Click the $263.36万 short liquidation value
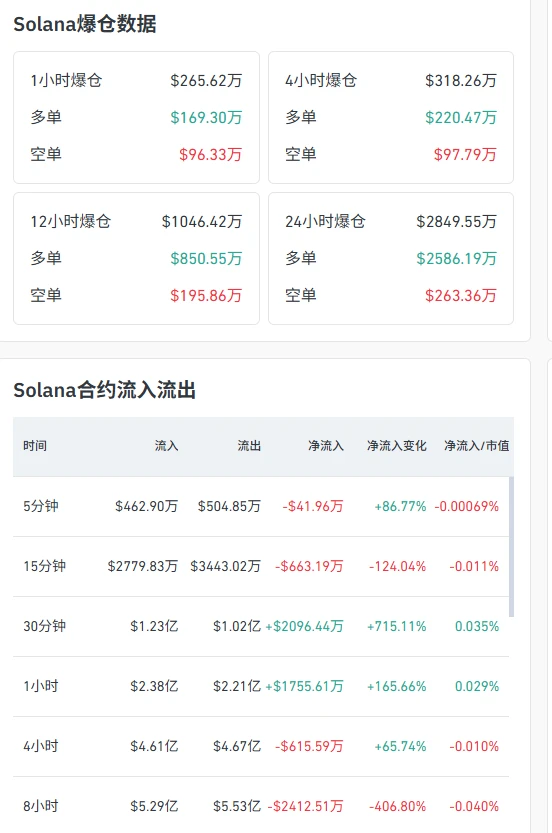The image size is (552, 833). pos(461,295)
